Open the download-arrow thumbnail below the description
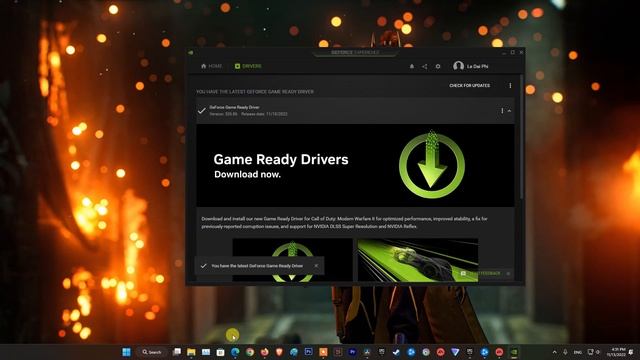The width and height of the screenshot is (640, 360). click(292, 260)
